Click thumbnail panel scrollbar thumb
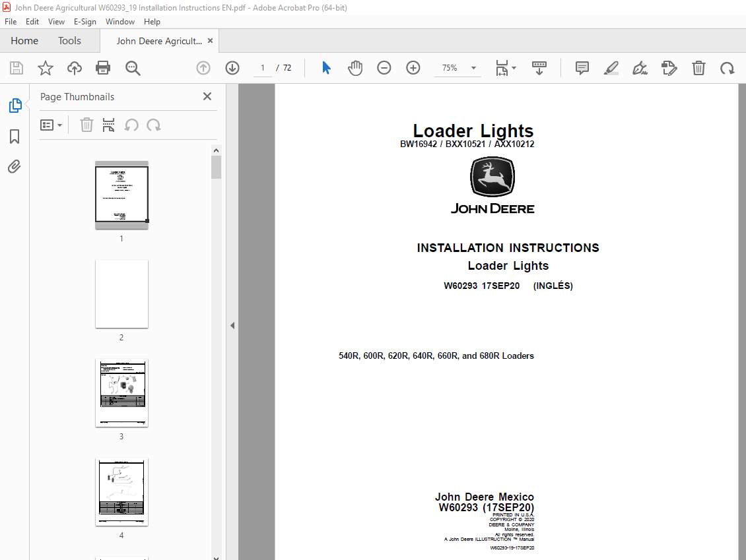 (x=217, y=168)
